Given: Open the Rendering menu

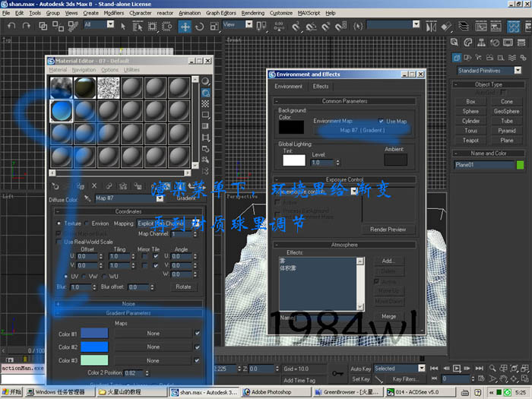Looking at the screenshot, I should (x=253, y=13).
